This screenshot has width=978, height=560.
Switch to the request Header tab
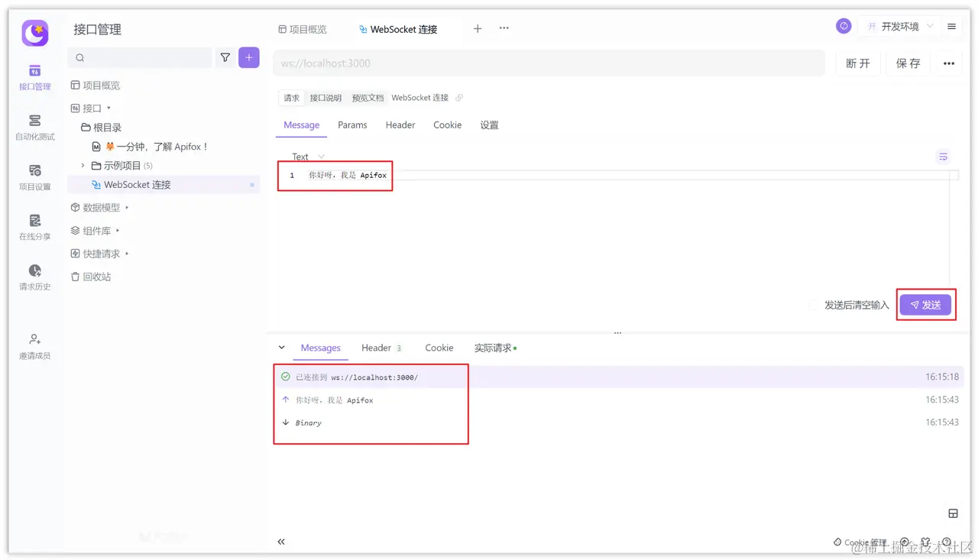(x=400, y=125)
